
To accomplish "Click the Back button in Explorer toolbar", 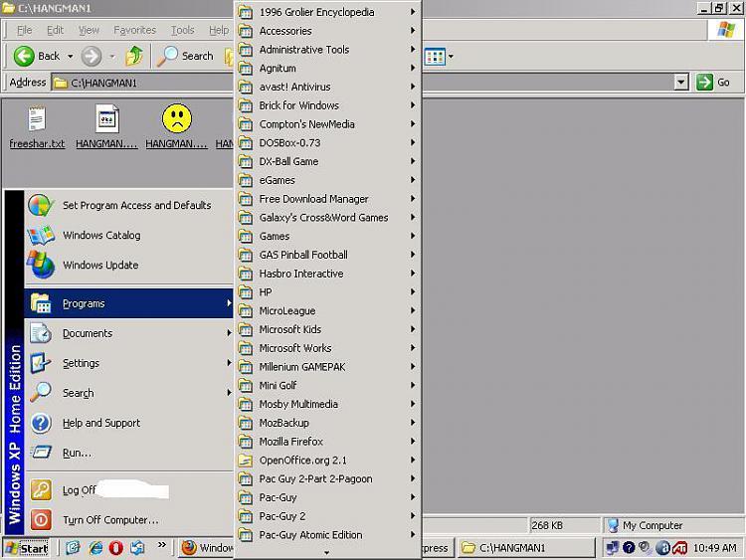I will point(37,56).
